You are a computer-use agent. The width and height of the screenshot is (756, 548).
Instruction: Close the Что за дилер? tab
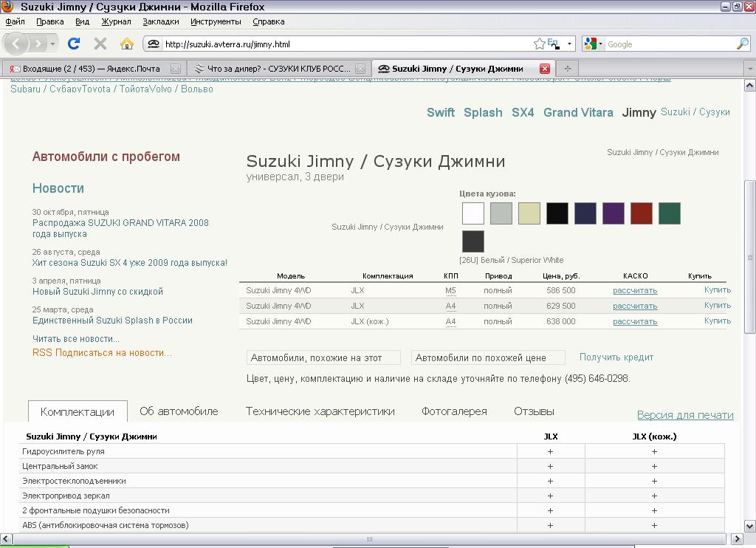tap(360, 69)
